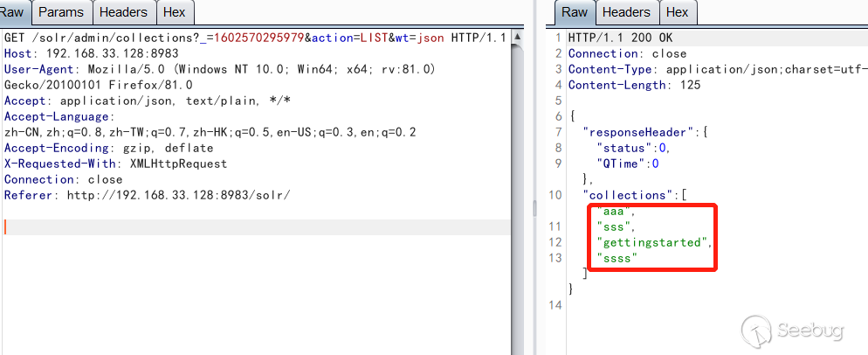Click the Referer header line
The image size is (868, 355).
[148, 195]
